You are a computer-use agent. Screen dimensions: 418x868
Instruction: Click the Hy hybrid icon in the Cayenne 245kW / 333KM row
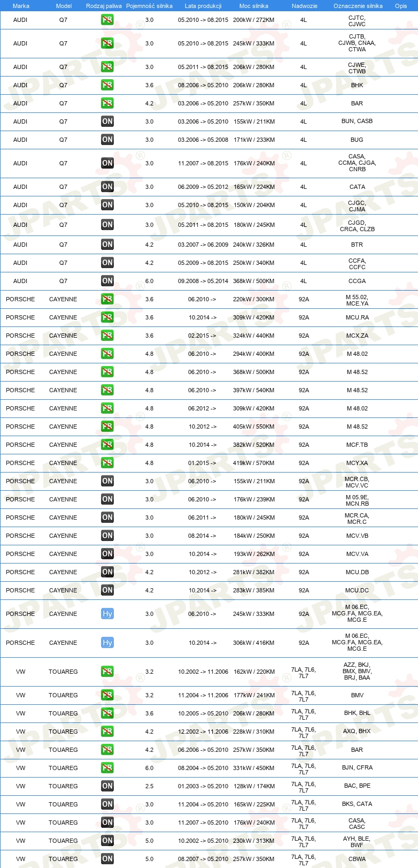107,614
